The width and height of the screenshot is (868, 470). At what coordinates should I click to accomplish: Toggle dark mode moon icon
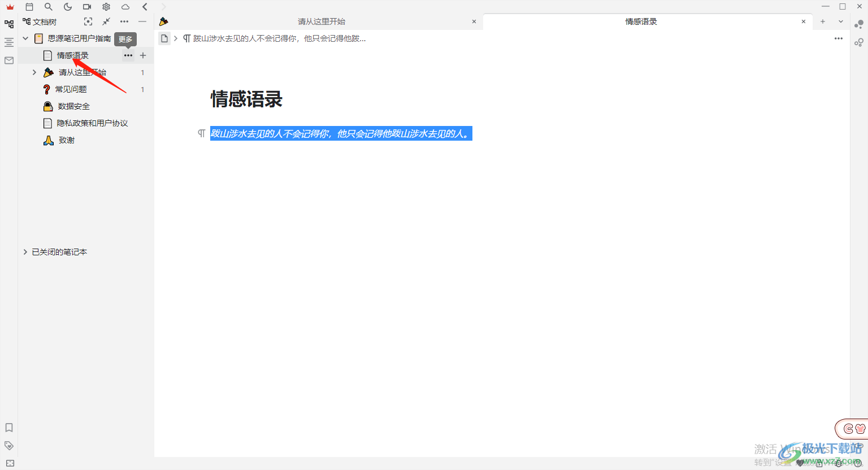68,7
